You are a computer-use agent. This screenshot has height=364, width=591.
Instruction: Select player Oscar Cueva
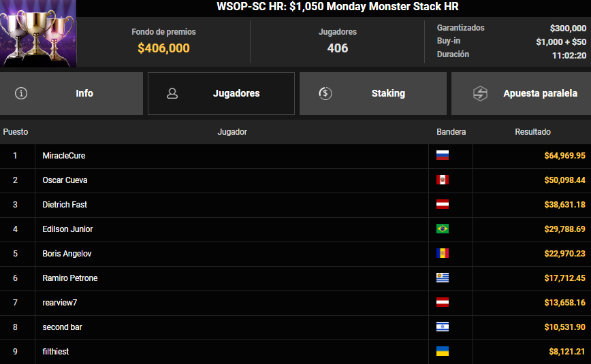click(65, 180)
